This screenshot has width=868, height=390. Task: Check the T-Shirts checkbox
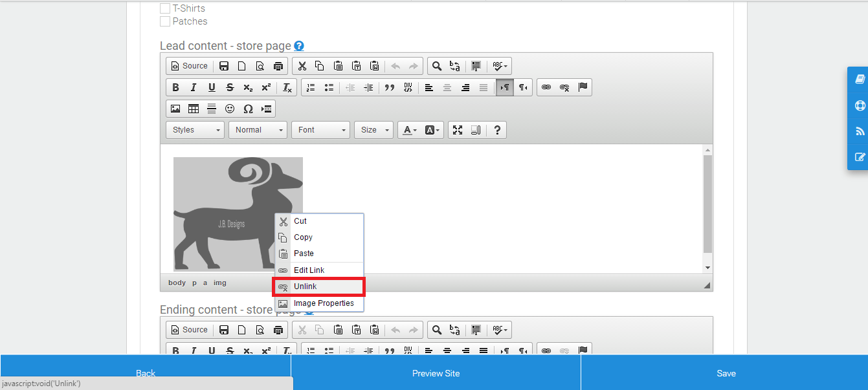165,8
